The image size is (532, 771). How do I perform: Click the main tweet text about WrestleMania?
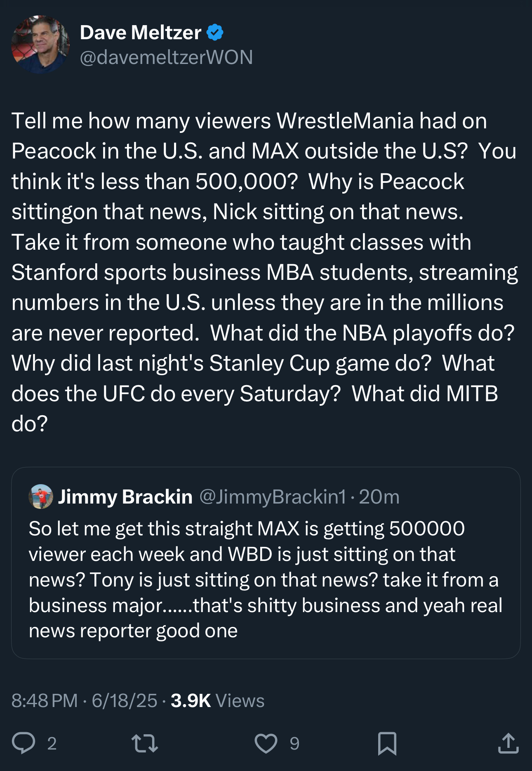tap(264, 272)
